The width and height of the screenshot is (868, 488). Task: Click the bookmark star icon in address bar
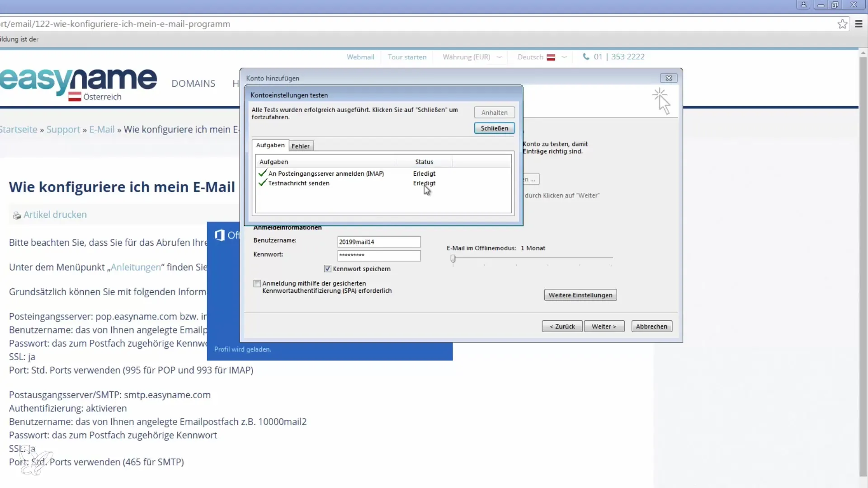(x=842, y=24)
